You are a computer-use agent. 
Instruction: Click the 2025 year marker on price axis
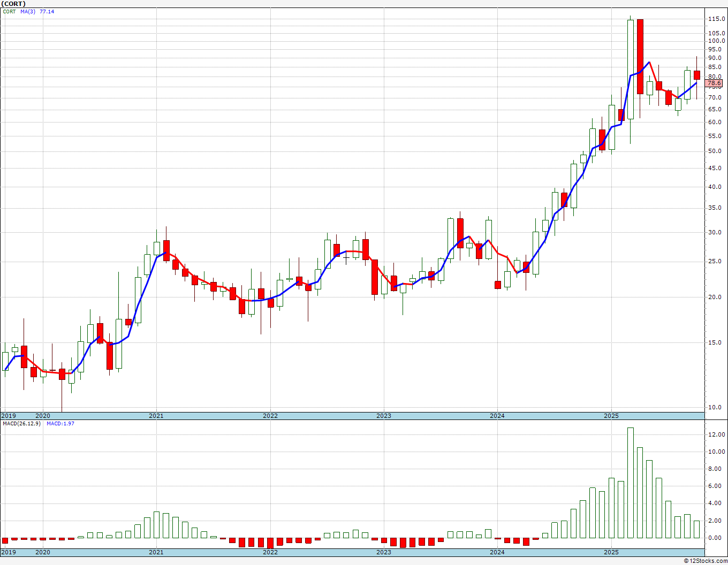(611, 416)
